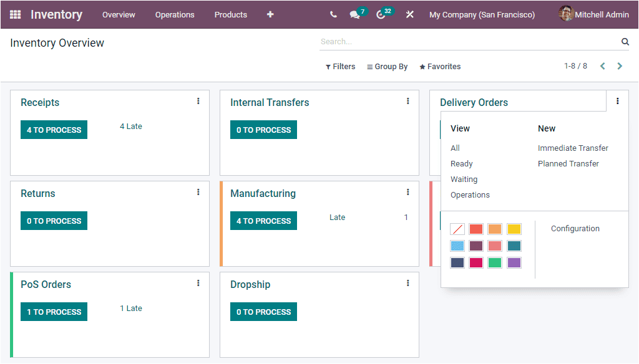Open the kebab menu on the Receipts card
This screenshot has width=639, height=364.
pyautogui.click(x=198, y=100)
